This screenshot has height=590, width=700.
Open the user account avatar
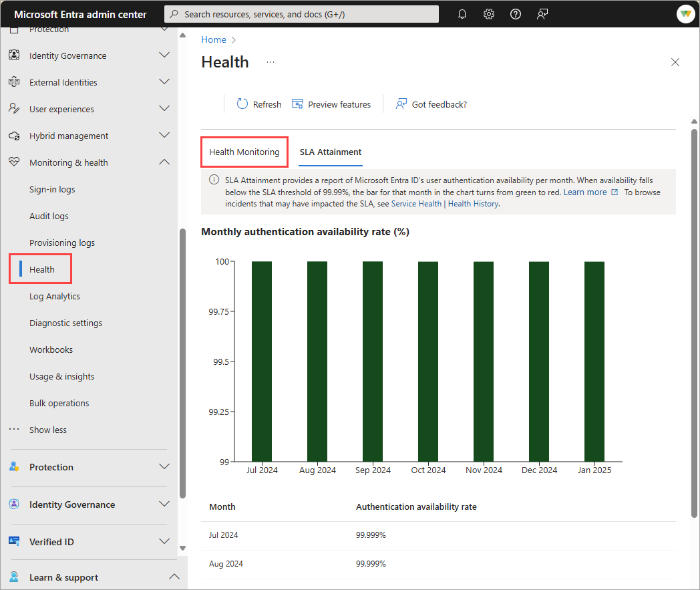tap(685, 14)
